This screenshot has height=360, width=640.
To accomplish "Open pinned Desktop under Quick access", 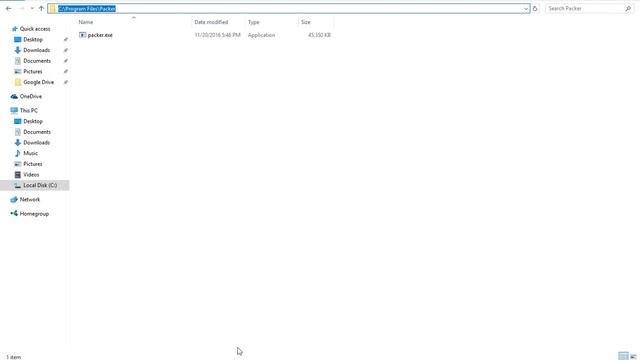I will pyautogui.click(x=33, y=40).
